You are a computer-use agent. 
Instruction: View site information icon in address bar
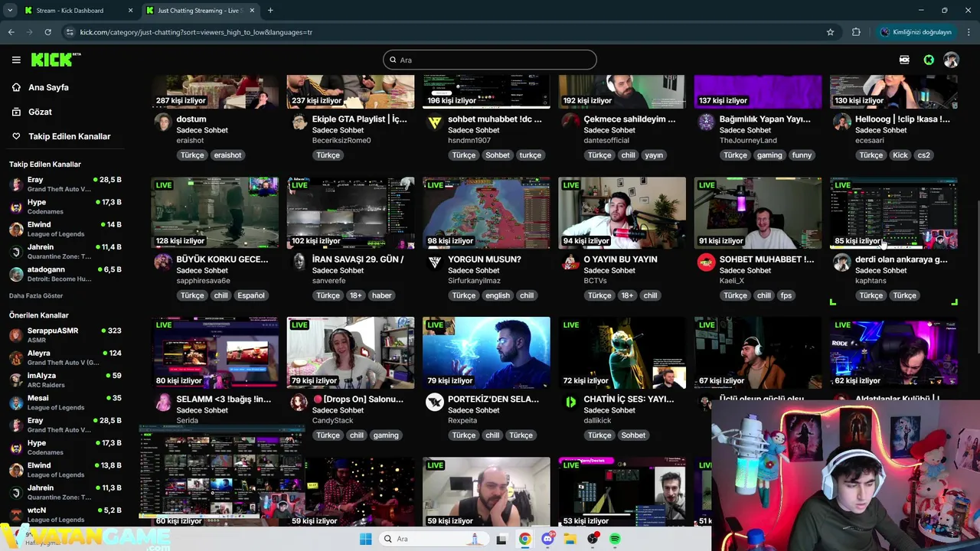[x=70, y=32]
